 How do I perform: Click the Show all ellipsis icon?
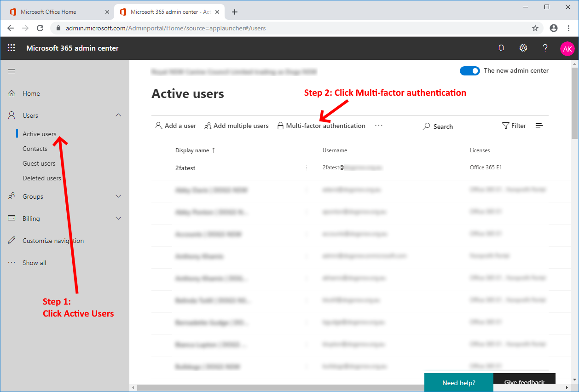click(x=12, y=263)
